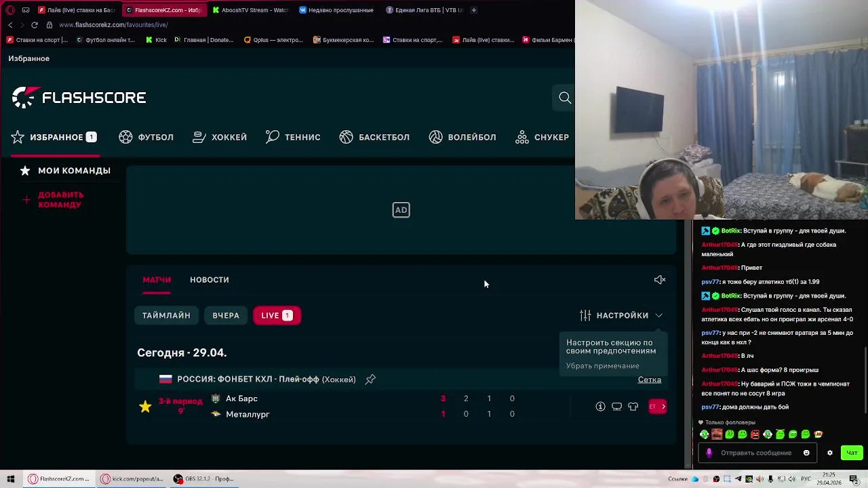The width and height of the screenshot is (868, 488).
Task: Click the red odds arrow button in match row
Action: point(658,407)
